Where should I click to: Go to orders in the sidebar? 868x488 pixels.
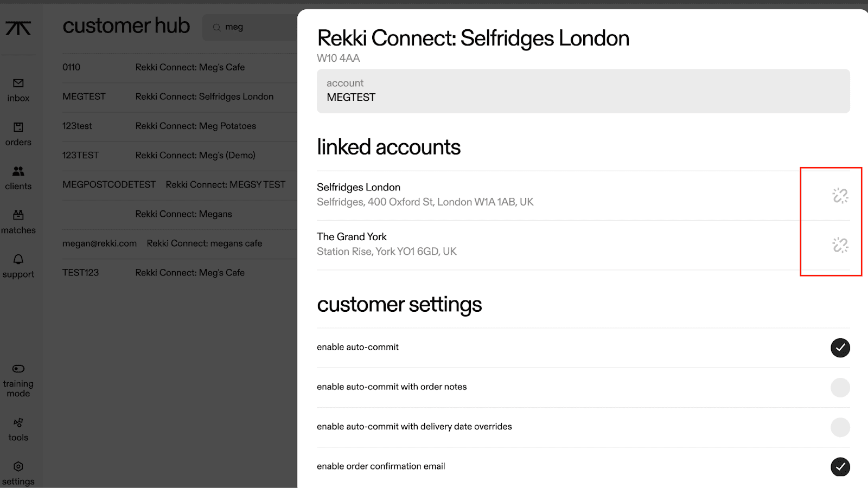coord(18,134)
